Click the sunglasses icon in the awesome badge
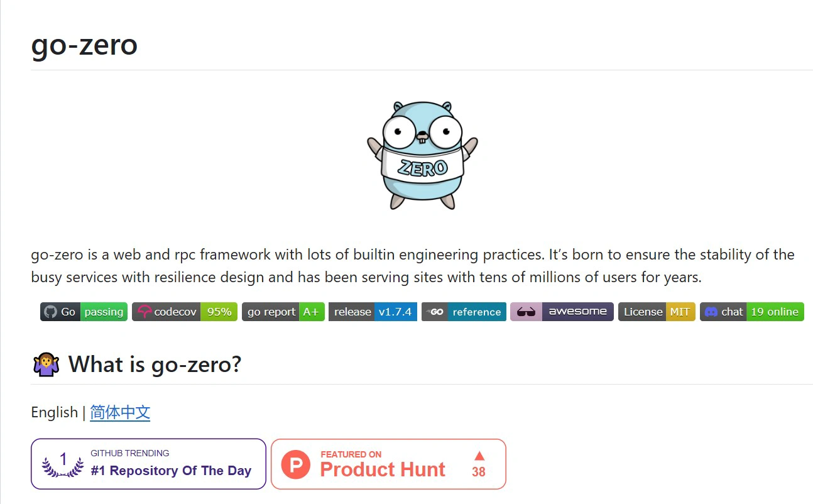The width and height of the screenshot is (813, 504). click(x=526, y=312)
